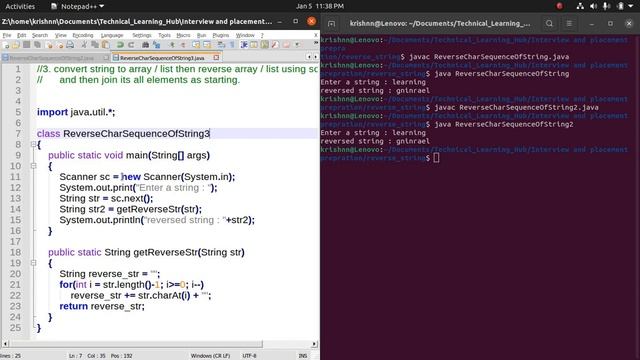Click the Close document toolbar icon
The image size is (640, 360).
click(x=49, y=44)
